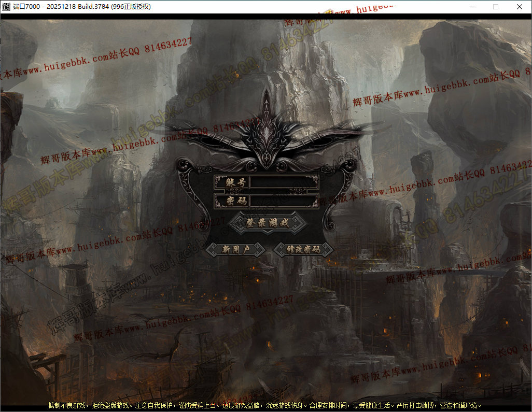Close the game client window
This screenshot has height=412, width=532.
coord(520,7)
